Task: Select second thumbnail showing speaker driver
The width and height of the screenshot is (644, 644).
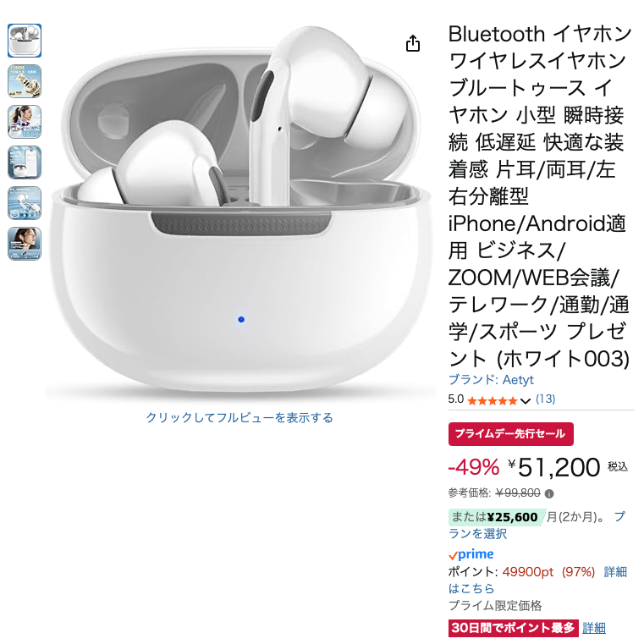Action: [x=25, y=81]
